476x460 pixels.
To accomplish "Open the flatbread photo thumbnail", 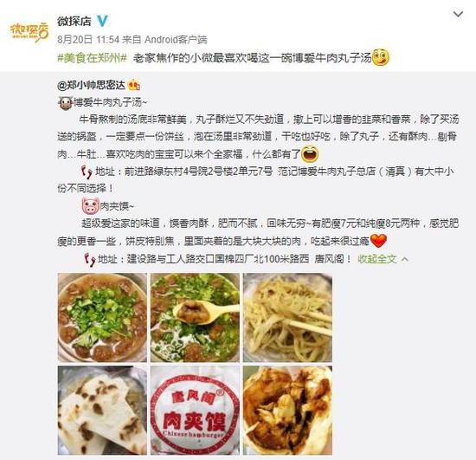I will click(x=102, y=410).
